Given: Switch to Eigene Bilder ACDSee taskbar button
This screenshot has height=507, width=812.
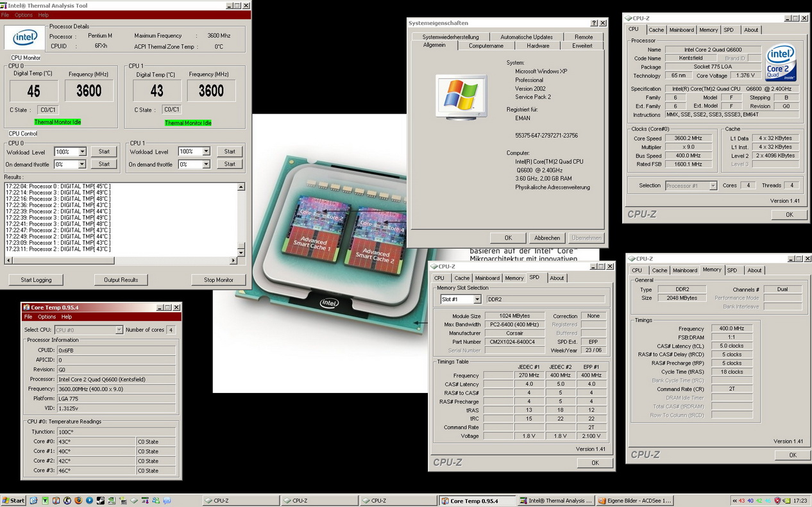Looking at the screenshot, I should [x=634, y=501].
